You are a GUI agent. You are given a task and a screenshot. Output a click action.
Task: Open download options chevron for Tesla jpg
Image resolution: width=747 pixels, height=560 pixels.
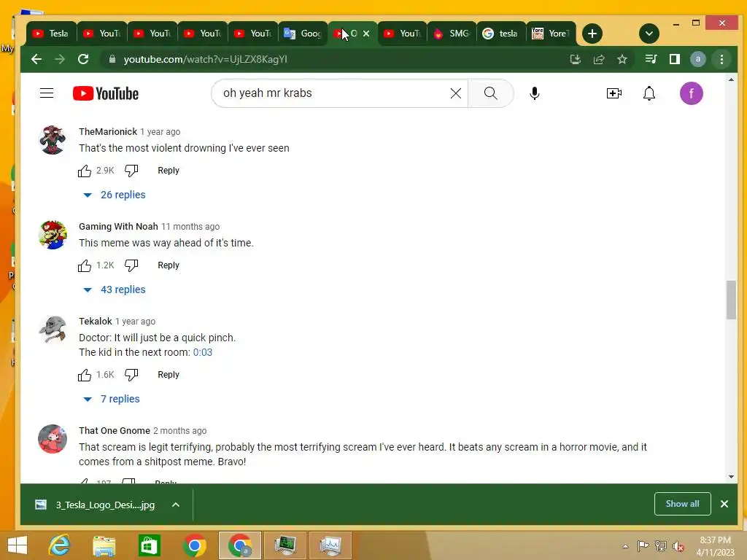[x=176, y=505]
